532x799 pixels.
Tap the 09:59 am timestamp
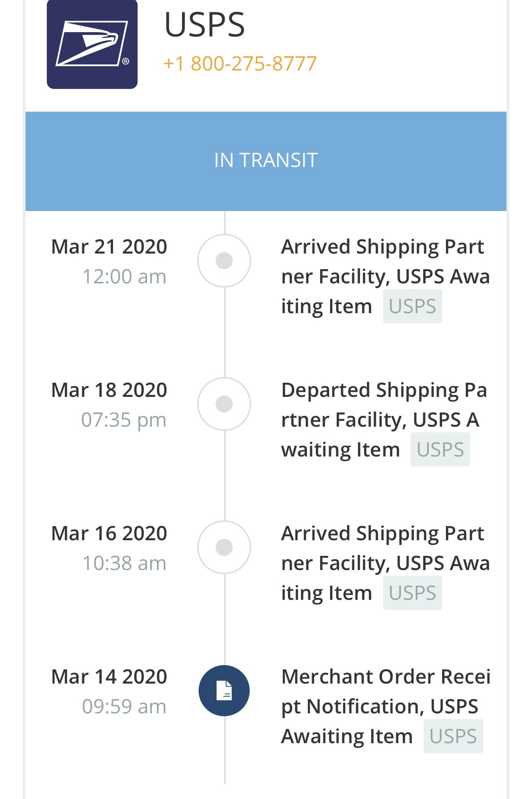pyautogui.click(x=124, y=707)
